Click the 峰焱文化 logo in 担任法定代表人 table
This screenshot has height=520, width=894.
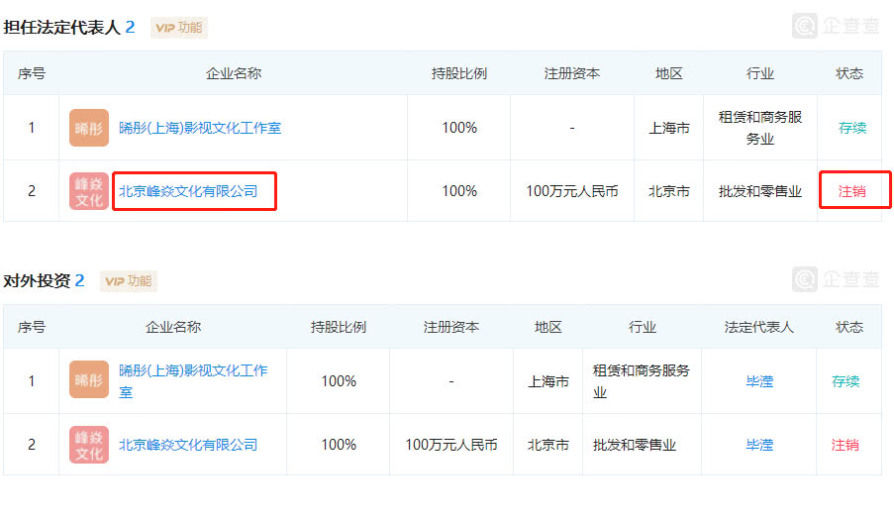[x=89, y=191]
